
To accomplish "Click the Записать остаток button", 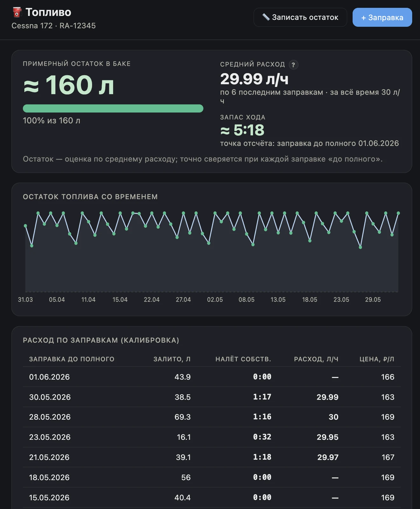I will pyautogui.click(x=300, y=17).
